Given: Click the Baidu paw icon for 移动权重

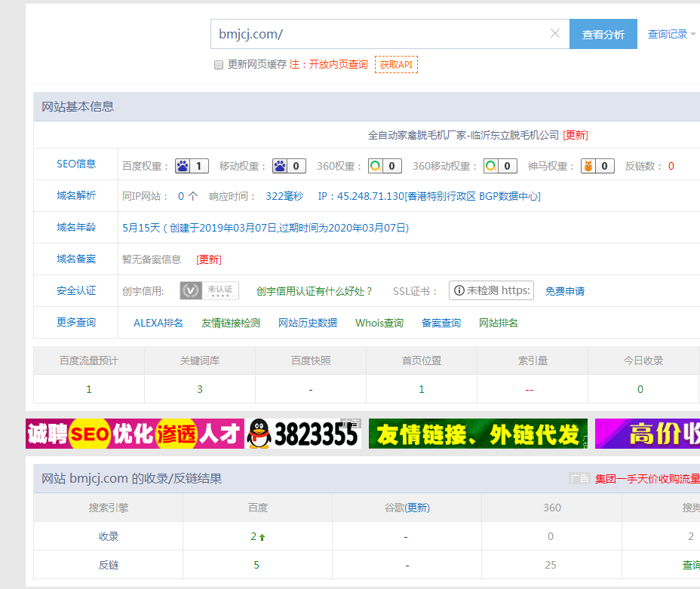Looking at the screenshot, I should pos(280,166).
